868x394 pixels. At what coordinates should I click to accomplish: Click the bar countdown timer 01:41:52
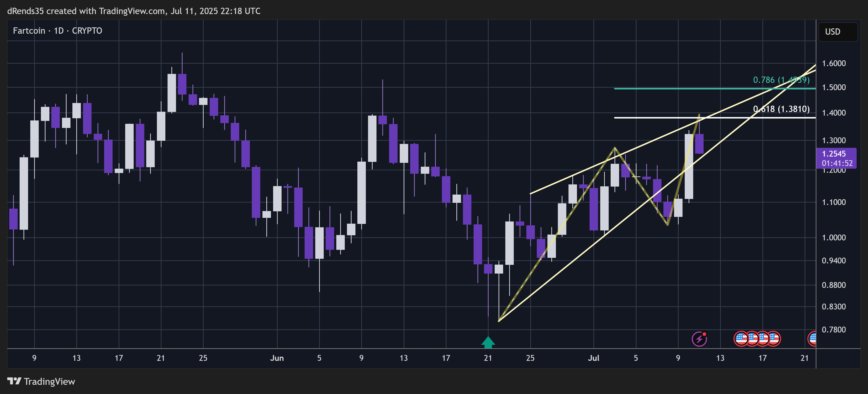point(837,163)
